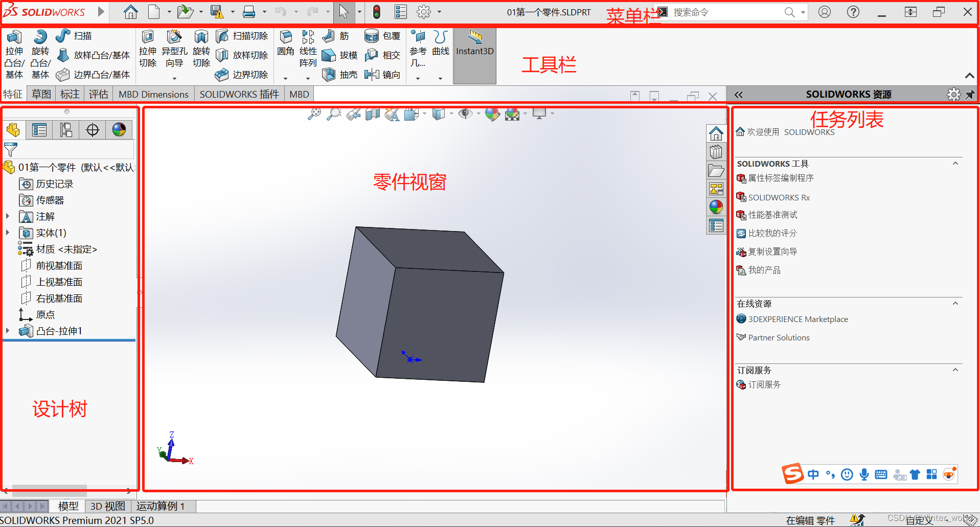
Task: Toggle 隐藏/显示项目 eye icon in viewport
Action: click(467, 113)
